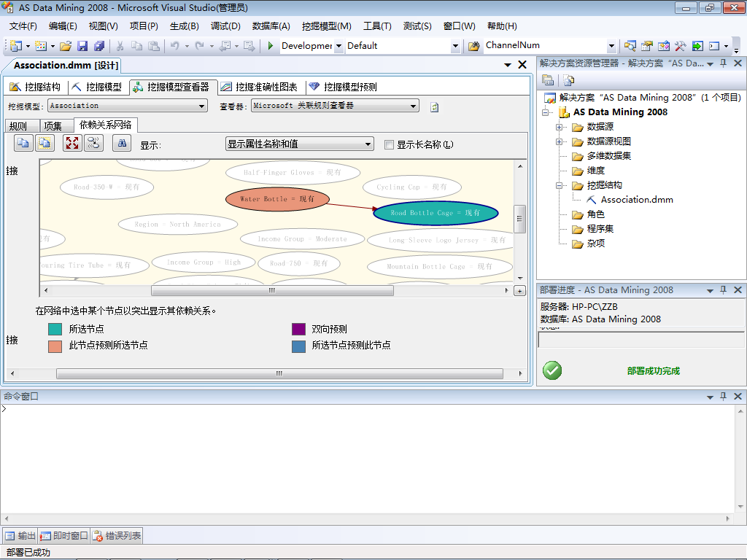747x560 pixels.
Task: Select Association.dmm in Solution Explorer
Action: click(x=636, y=200)
